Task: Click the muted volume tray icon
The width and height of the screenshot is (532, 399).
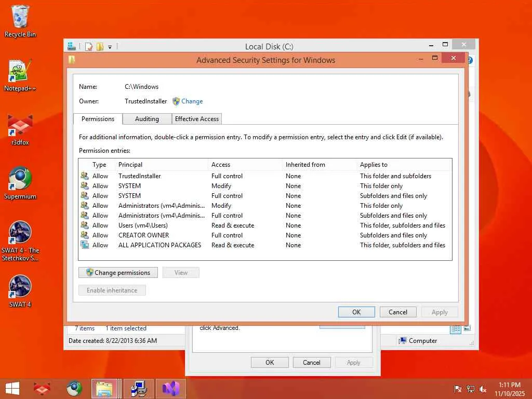Action: pyautogui.click(x=483, y=389)
